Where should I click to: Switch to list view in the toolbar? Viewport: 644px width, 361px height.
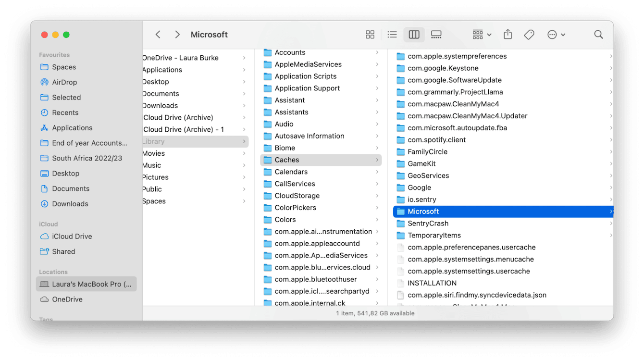click(392, 34)
